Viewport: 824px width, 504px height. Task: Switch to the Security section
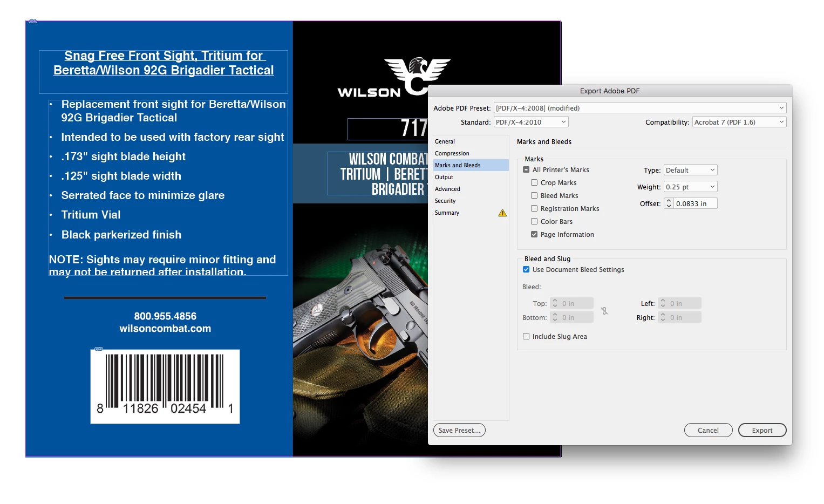click(x=471, y=201)
